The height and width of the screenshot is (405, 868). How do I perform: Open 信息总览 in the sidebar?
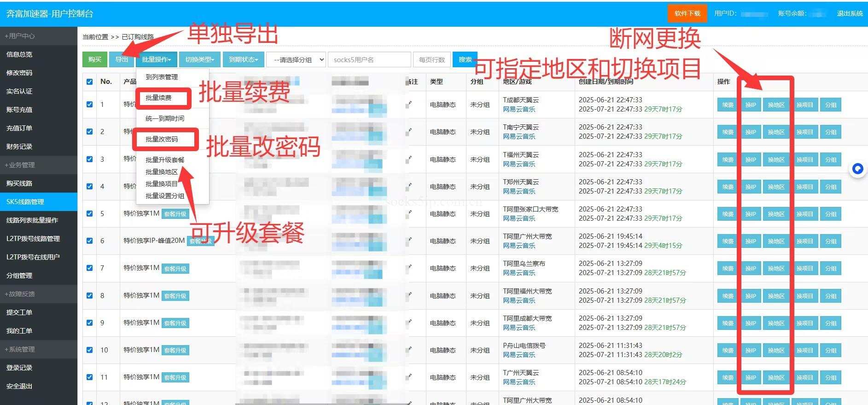tap(39, 54)
